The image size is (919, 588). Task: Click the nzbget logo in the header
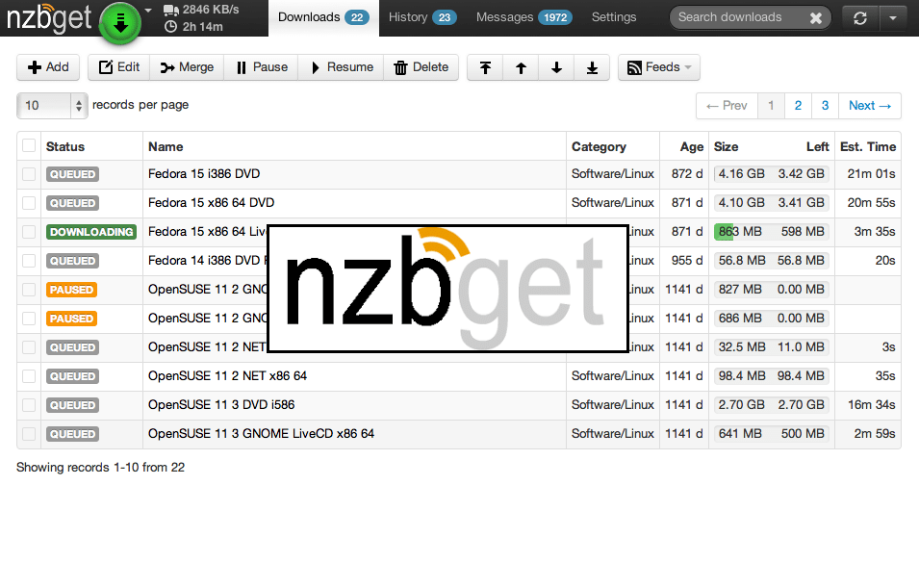49,18
